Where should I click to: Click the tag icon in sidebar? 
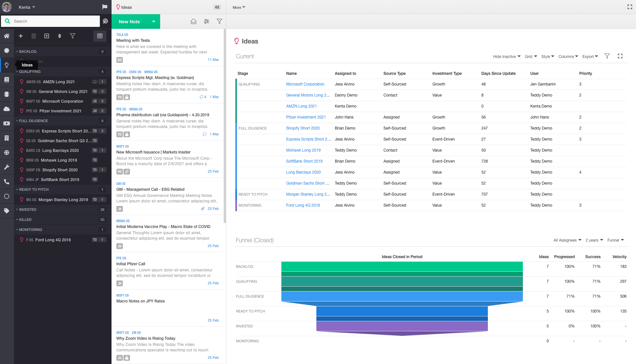[x=6, y=211]
